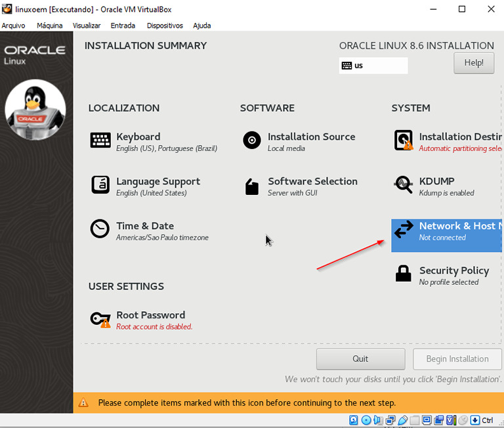The width and height of the screenshot is (504, 428).
Task: Open the Dispositivos menu
Action: 165,26
